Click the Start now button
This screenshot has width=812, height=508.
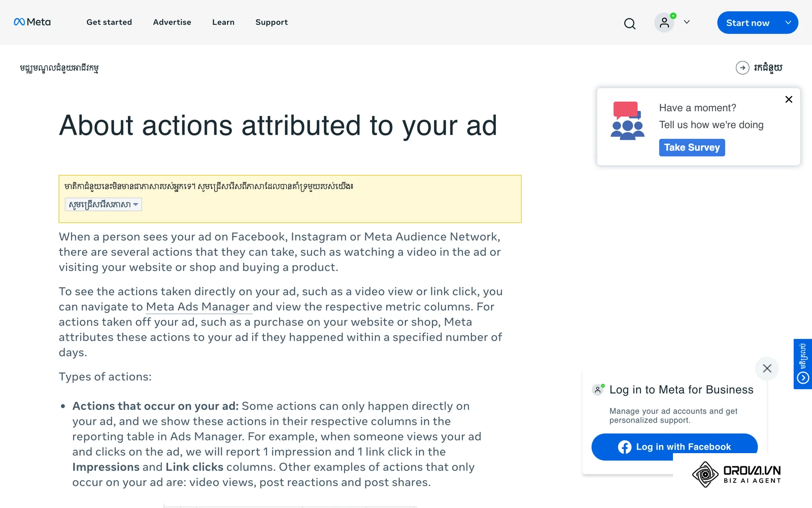pyautogui.click(x=748, y=23)
